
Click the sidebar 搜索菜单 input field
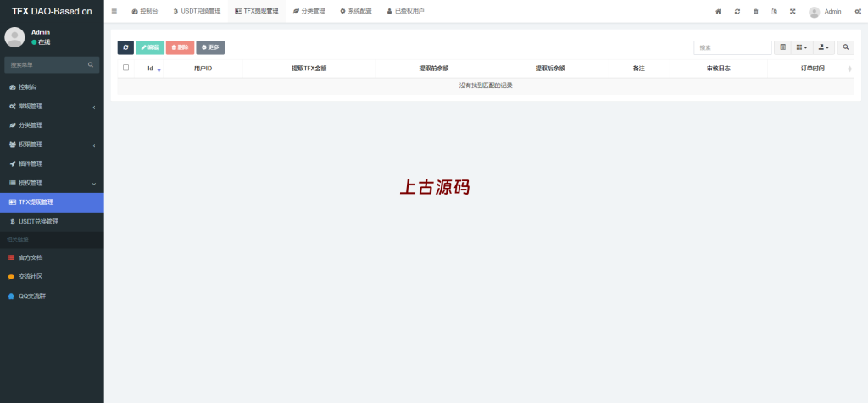(x=46, y=64)
